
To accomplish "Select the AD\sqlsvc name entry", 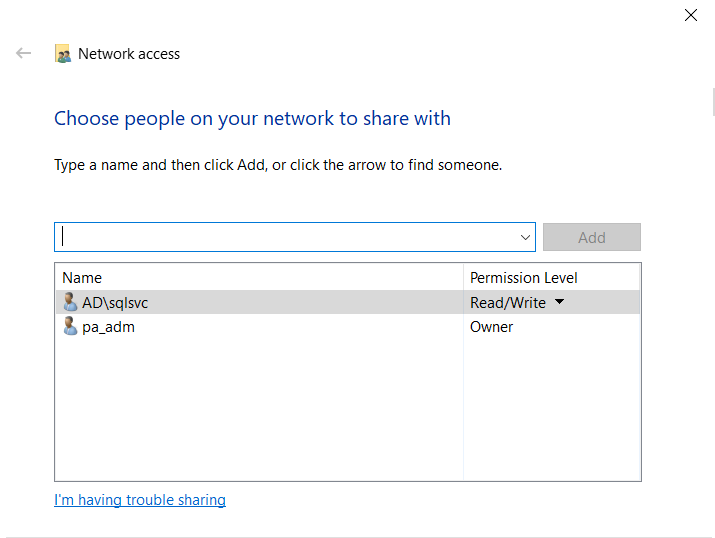I will [115, 303].
